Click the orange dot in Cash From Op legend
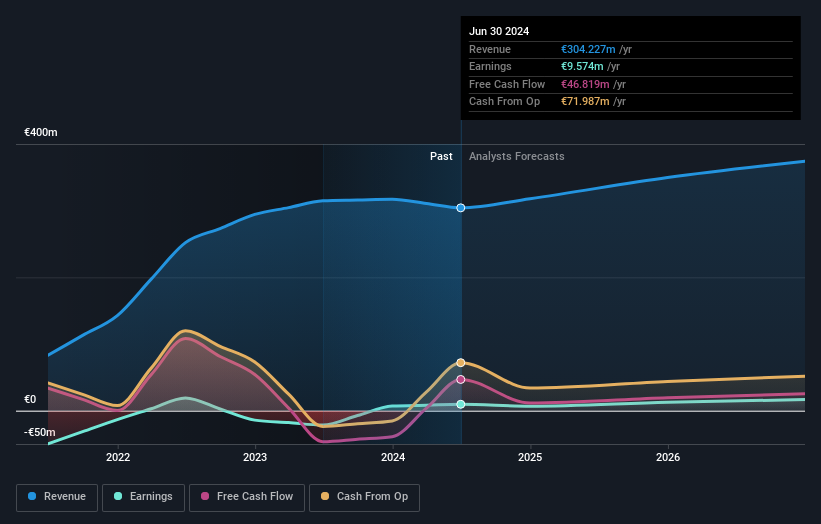Viewport: 821px width, 524px height. click(325, 496)
